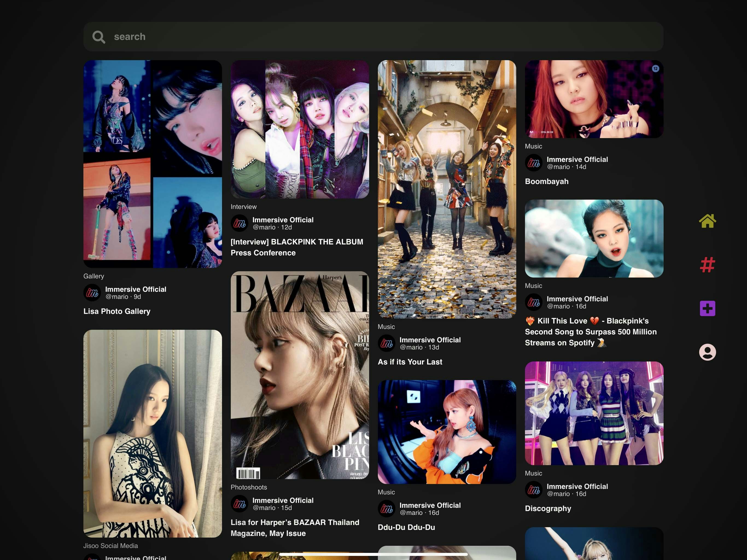Open the Discography group photo
This screenshot has height=560, width=747.
(x=594, y=413)
